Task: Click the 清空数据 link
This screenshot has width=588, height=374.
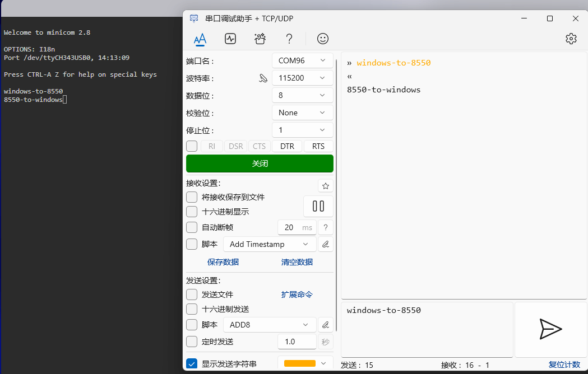Action: [297, 262]
